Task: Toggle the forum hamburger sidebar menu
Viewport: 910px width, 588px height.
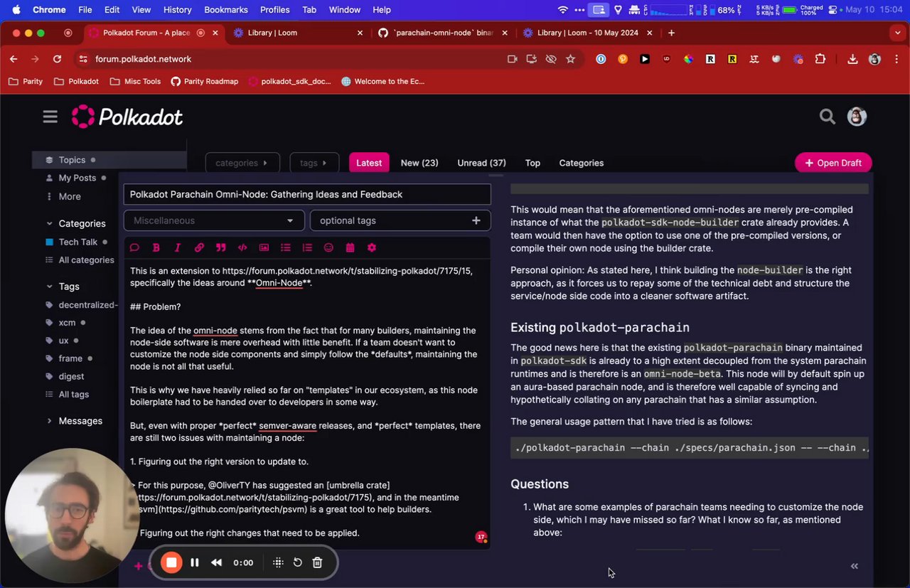Action: [x=50, y=117]
